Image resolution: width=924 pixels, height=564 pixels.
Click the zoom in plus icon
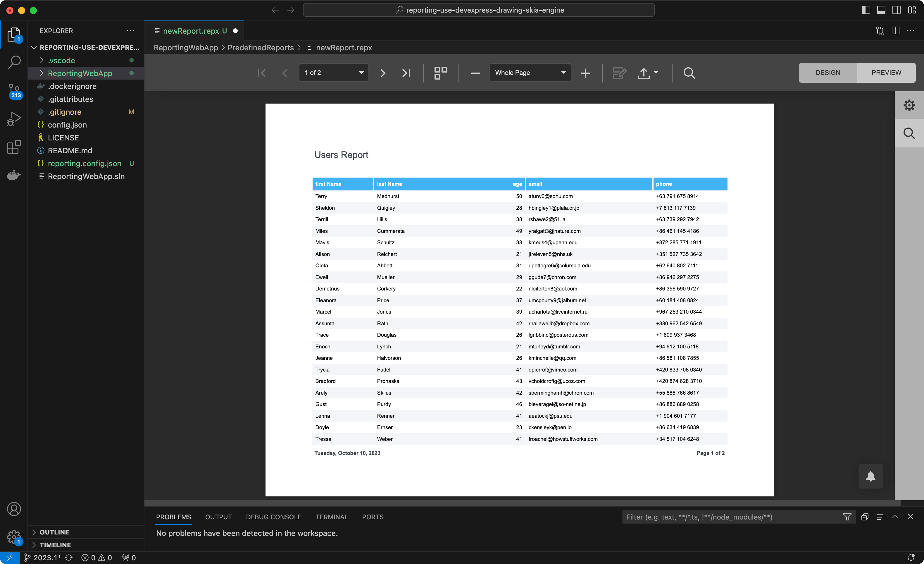(585, 73)
